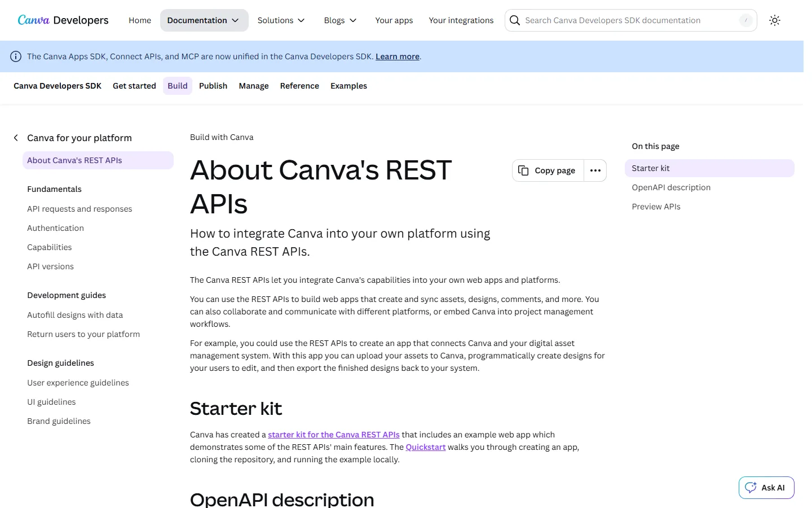The image size is (812, 508).
Task: Click the Design guidelines section heading
Action: [x=60, y=363]
